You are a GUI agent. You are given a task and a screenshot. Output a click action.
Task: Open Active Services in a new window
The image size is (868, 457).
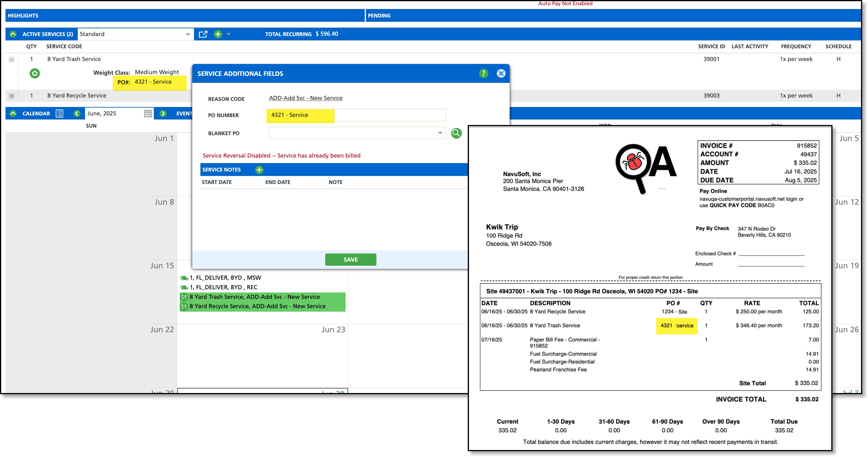(203, 34)
